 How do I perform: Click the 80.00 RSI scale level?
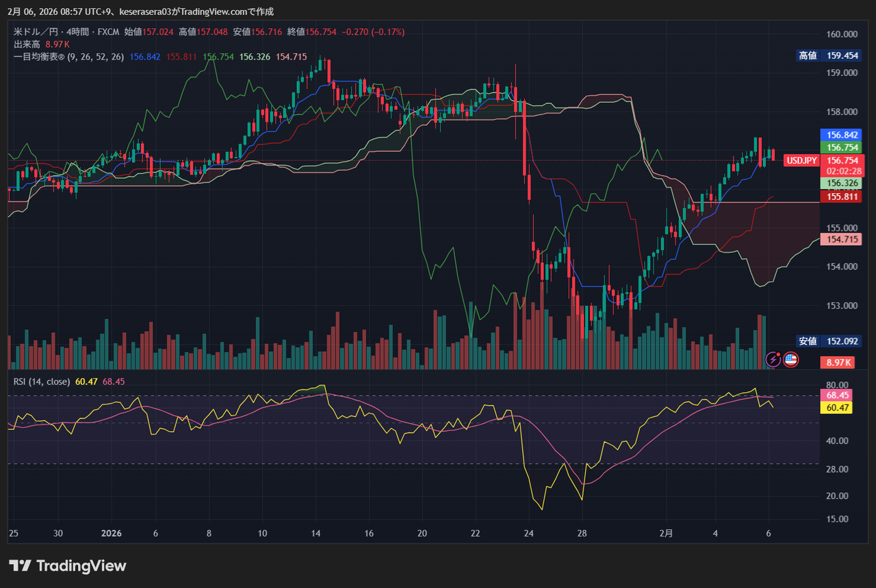[836, 385]
